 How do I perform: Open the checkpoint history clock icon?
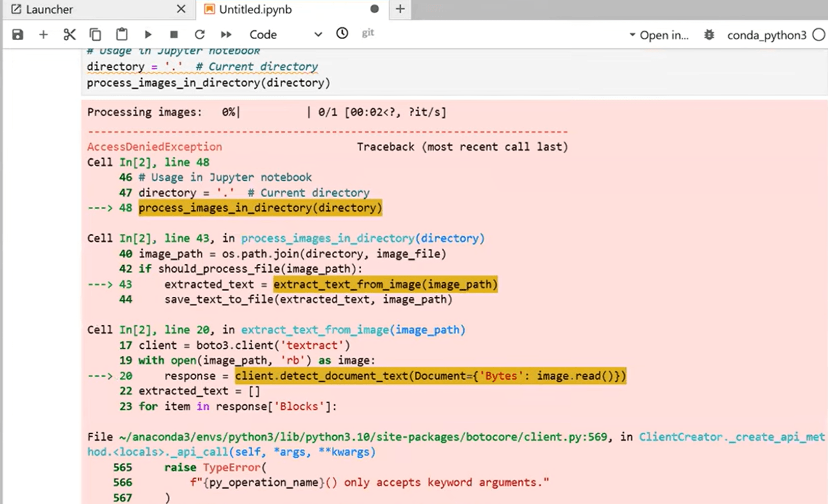pos(342,34)
